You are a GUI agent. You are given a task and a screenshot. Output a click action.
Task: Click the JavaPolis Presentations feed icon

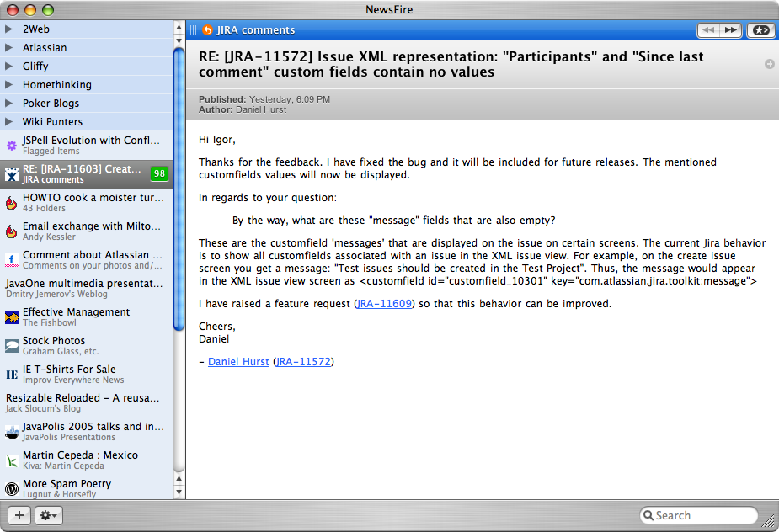point(12,432)
